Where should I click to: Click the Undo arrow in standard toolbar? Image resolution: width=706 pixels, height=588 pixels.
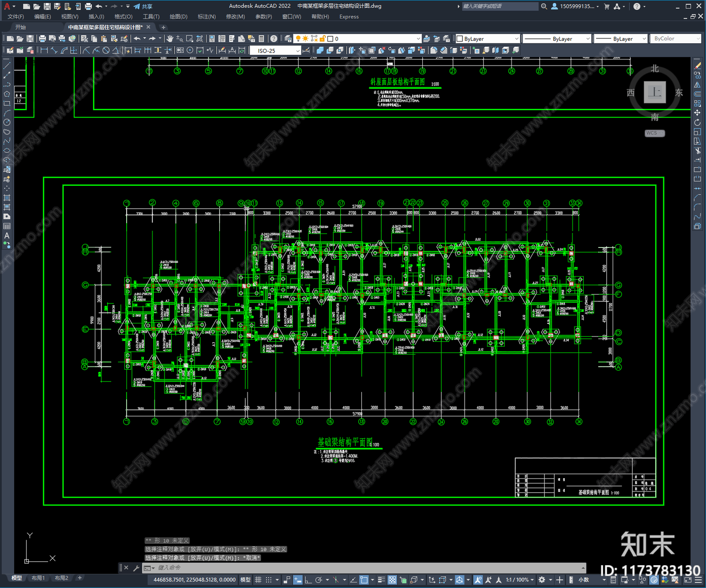pos(137,39)
